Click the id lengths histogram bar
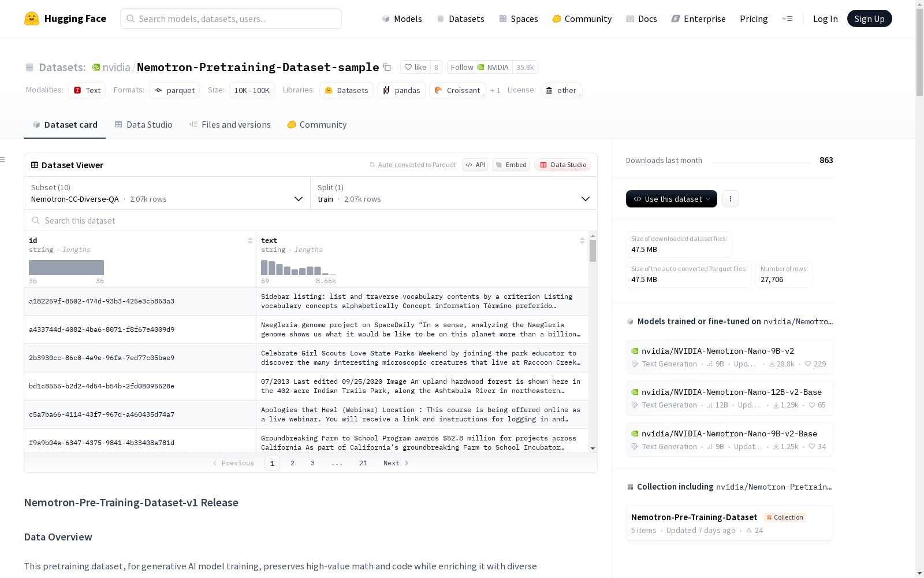This screenshot has width=924, height=578. pos(66,268)
